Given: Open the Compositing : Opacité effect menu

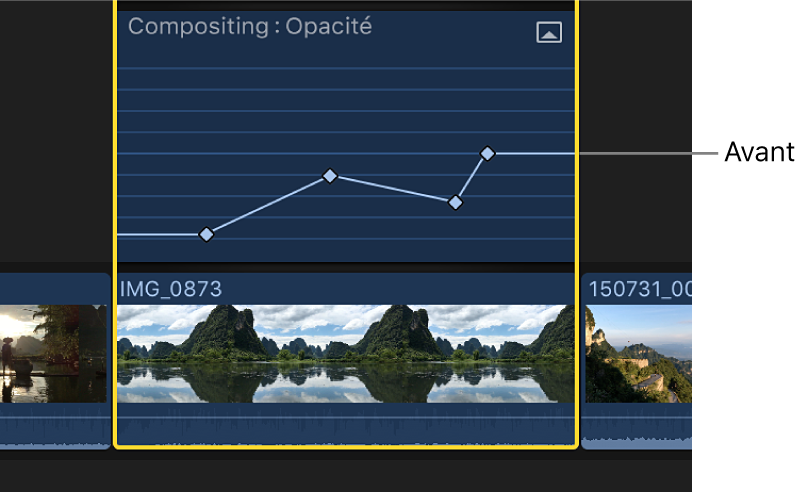Looking at the screenshot, I should (249, 27).
